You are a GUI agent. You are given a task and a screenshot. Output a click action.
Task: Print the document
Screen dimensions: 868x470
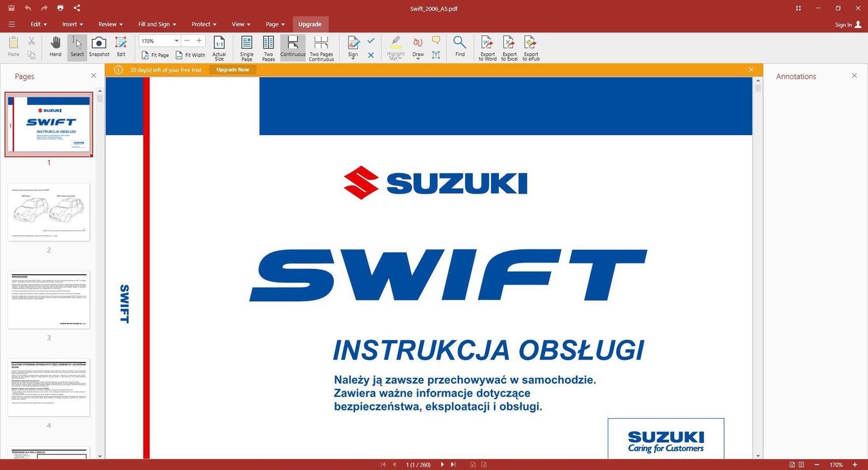pos(60,8)
